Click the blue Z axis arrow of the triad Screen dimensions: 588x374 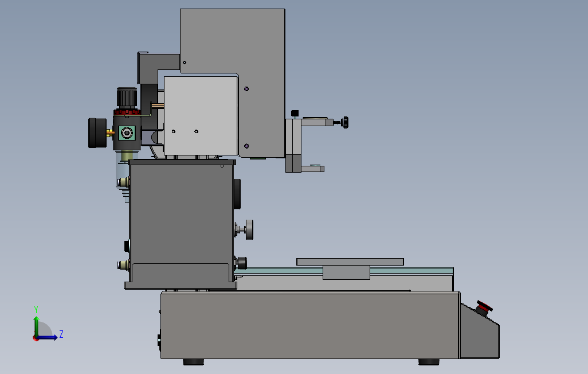point(47,338)
